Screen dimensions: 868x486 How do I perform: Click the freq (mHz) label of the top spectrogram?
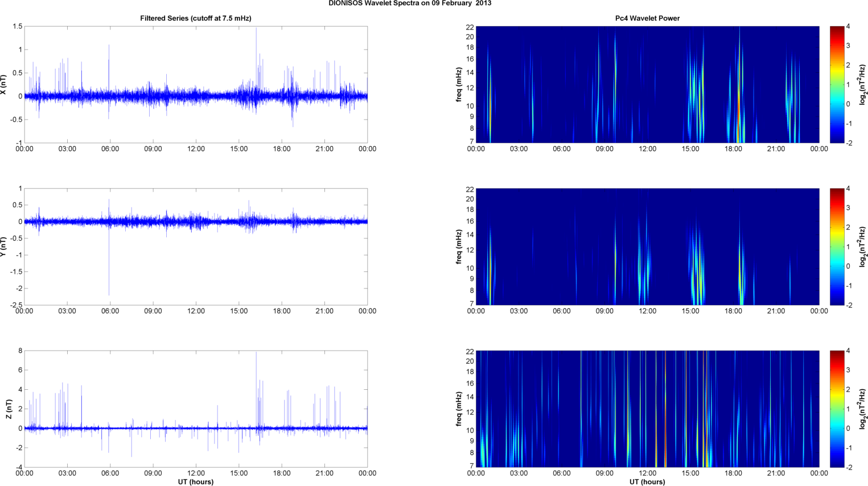point(459,84)
